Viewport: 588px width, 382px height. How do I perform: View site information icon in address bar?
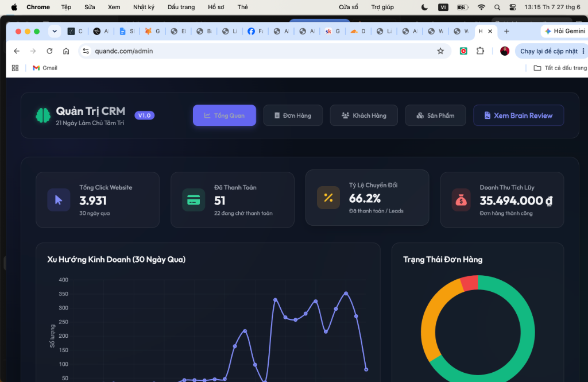pos(86,51)
